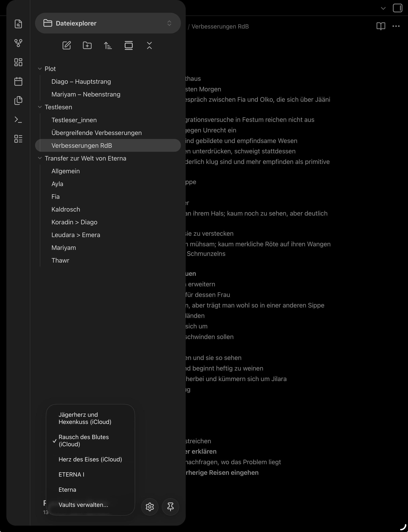Collapse the Testlesen folder

(40, 107)
